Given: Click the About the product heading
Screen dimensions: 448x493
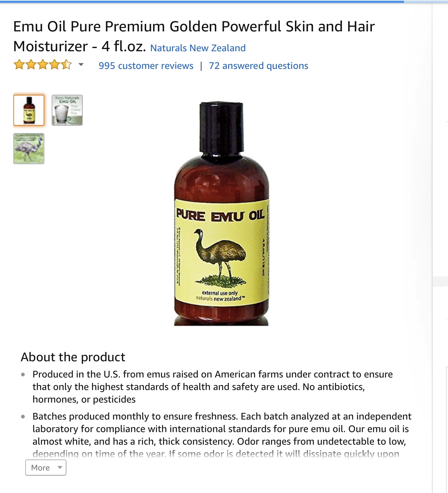Looking at the screenshot, I should pos(73,357).
